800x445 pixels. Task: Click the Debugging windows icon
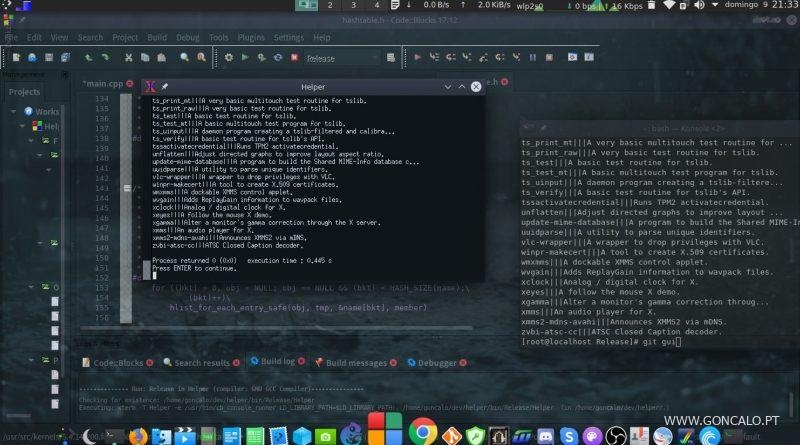click(x=572, y=57)
